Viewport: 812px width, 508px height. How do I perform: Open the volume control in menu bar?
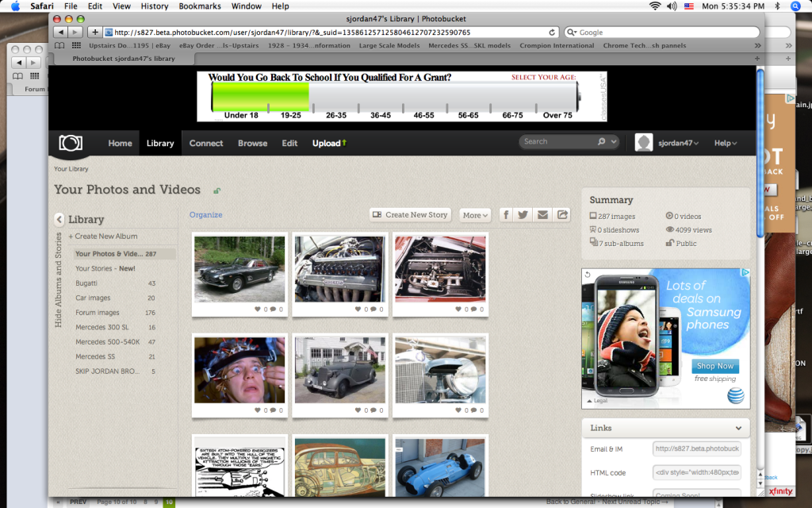click(672, 6)
